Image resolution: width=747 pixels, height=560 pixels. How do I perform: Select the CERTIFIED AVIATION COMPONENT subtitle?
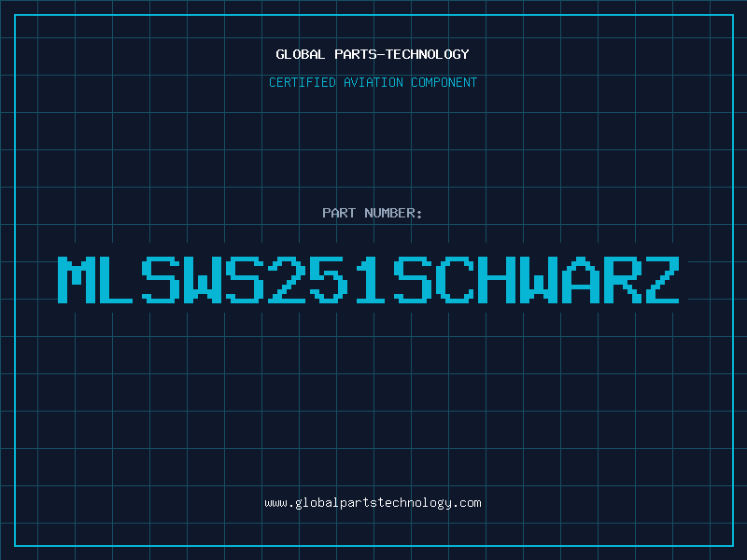click(373, 82)
